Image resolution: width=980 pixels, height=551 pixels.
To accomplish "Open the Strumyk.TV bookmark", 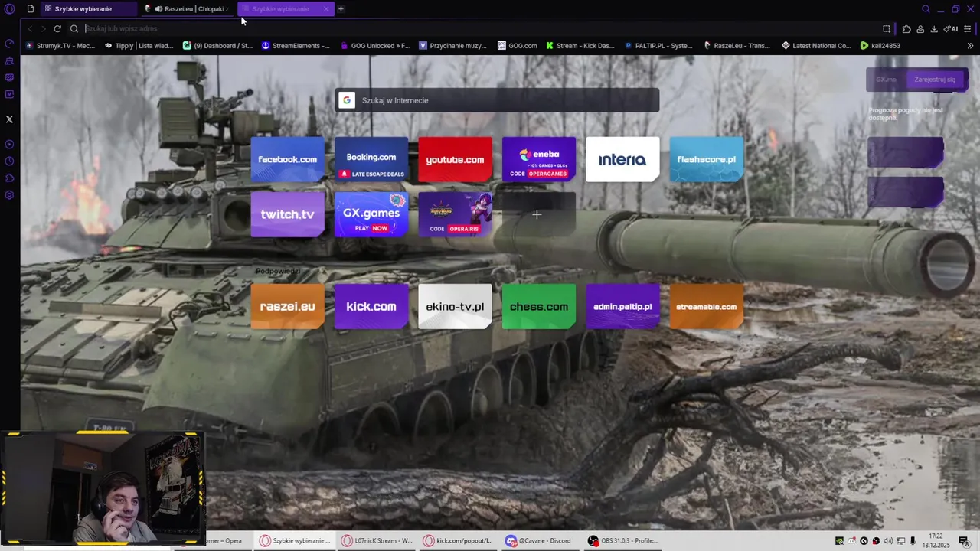I will point(60,46).
